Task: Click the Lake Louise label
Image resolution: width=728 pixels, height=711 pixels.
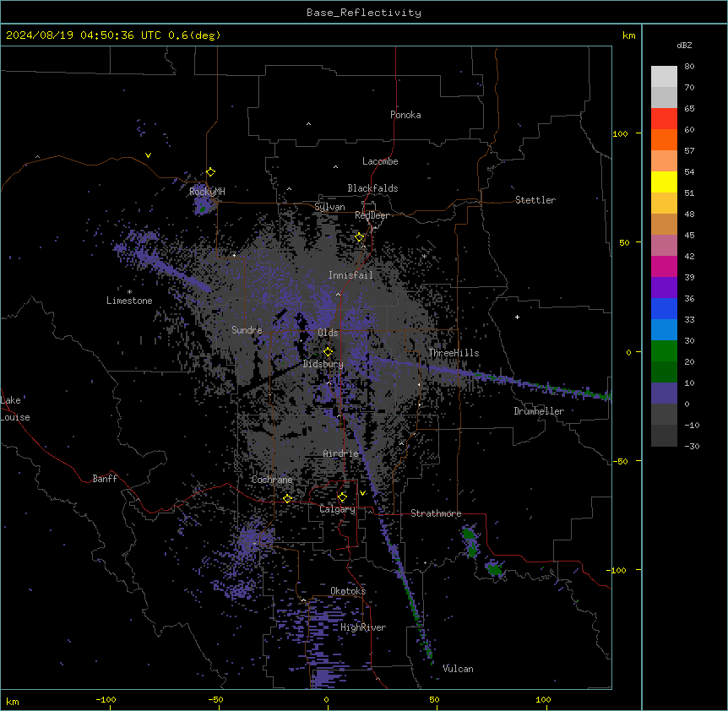Action: [x=15, y=409]
